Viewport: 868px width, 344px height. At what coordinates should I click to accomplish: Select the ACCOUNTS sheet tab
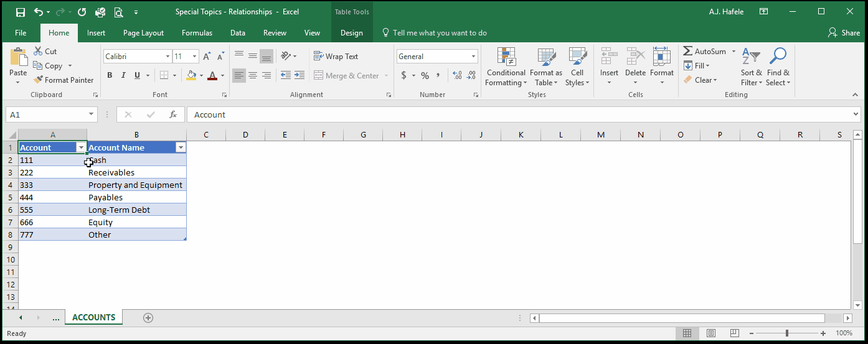(94, 317)
